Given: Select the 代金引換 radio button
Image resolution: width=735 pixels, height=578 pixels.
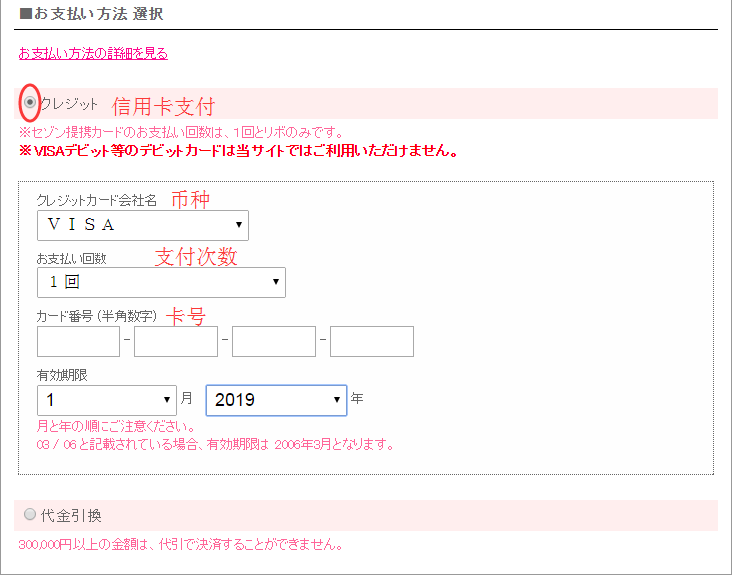Looking at the screenshot, I should [29, 515].
